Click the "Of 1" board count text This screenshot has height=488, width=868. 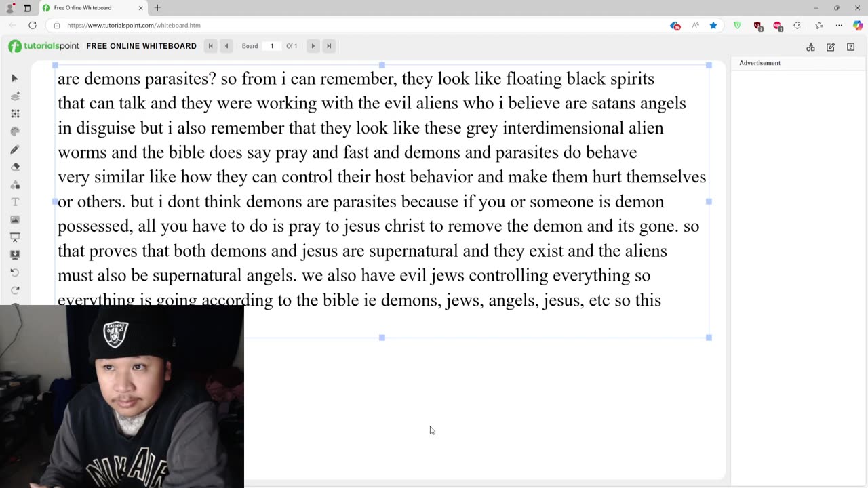pyautogui.click(x=292, y=46)
